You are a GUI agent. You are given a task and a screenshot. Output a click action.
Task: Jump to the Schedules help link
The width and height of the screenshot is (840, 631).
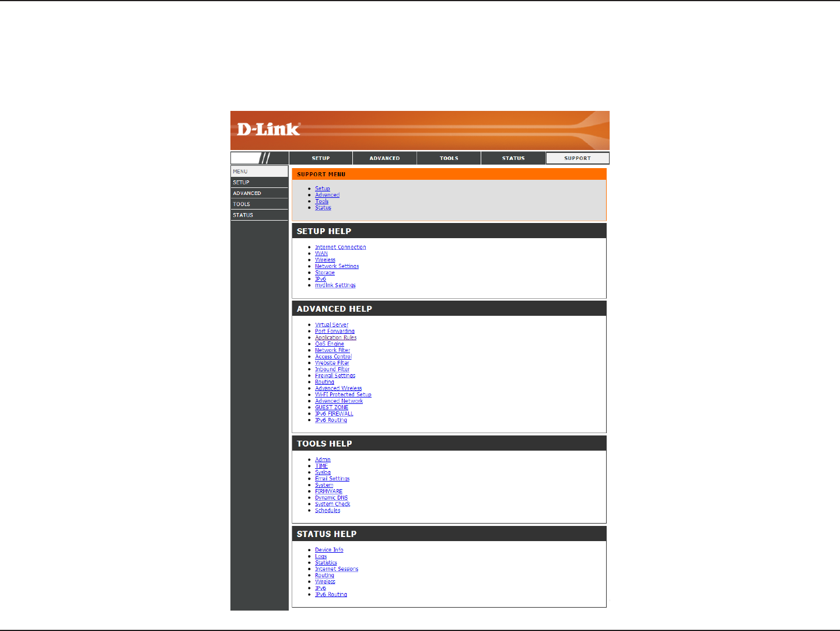click(328, 511)
